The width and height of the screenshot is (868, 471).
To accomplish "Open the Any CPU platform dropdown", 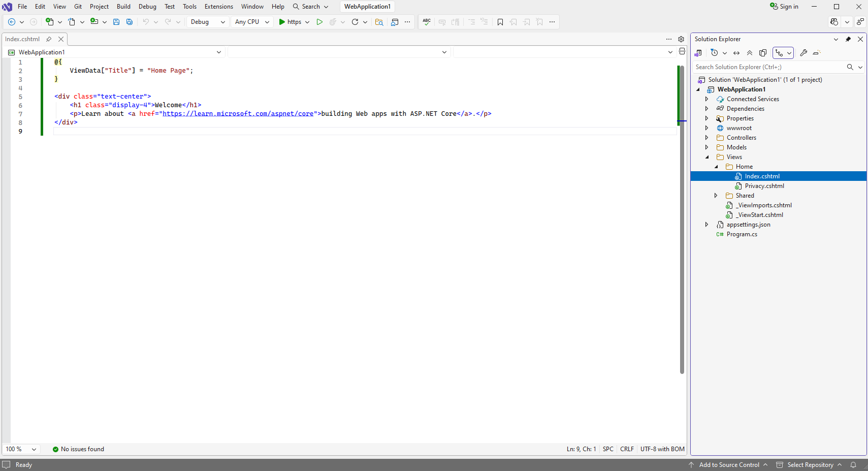I will coord(252,22).
